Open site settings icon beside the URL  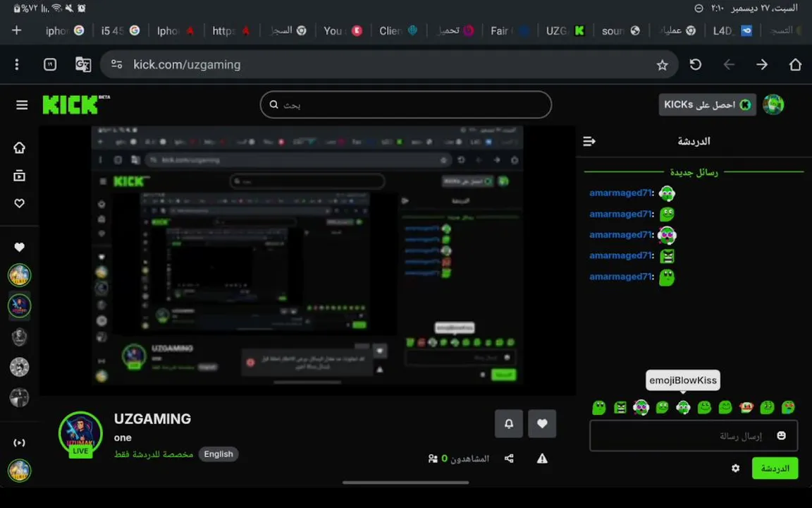click(116, 64)
